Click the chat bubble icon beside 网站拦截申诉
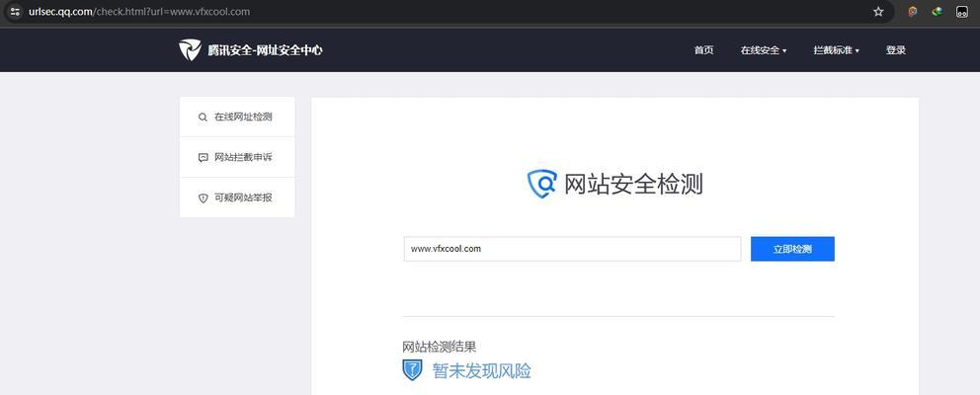Viewport: 980px width, 395px height. point(203,157)
